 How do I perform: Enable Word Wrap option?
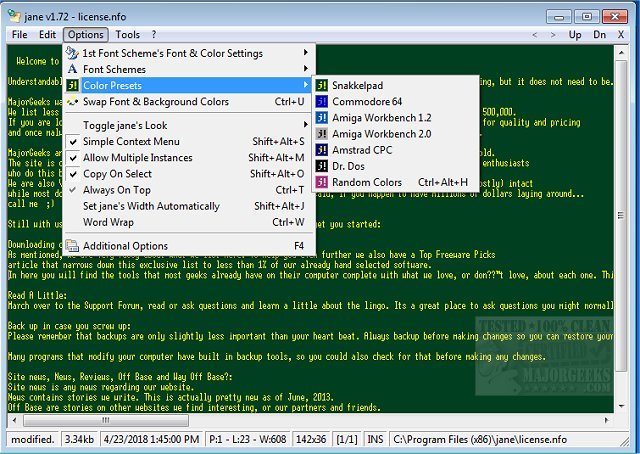pyautogui.click(x=189, y=222)
